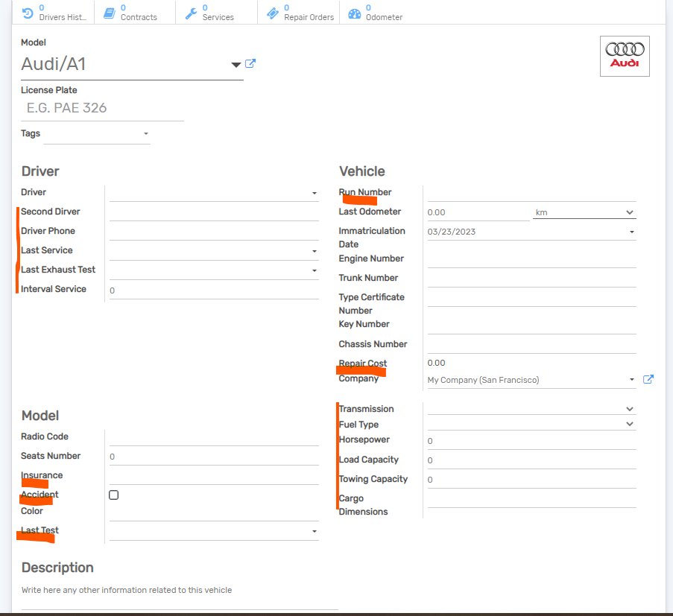This screenshot has width=673, height=616.
Task: Open the Tags dropdown
Action: 145,135
